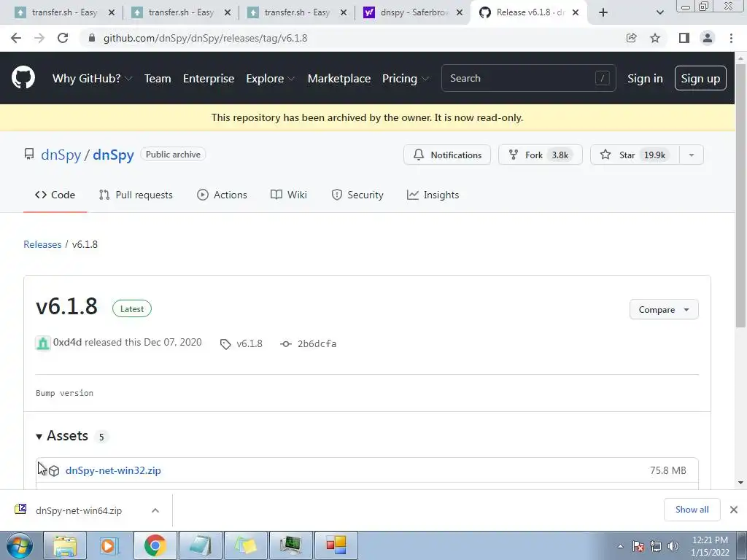This screenshot has width=747, height=560.
Task: Close the download bar
Action: (x=734, y=510)
